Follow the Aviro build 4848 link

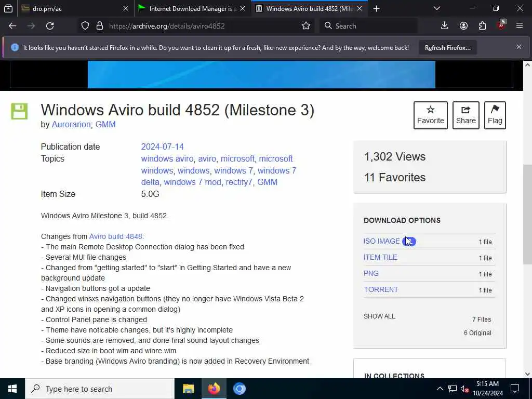pos(116,236)
